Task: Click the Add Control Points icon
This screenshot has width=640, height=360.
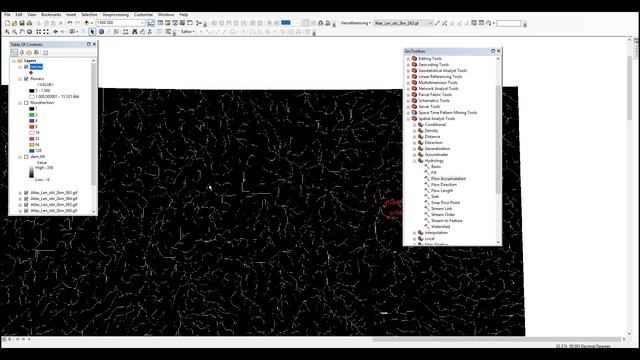Action: (x=438, y=23)
